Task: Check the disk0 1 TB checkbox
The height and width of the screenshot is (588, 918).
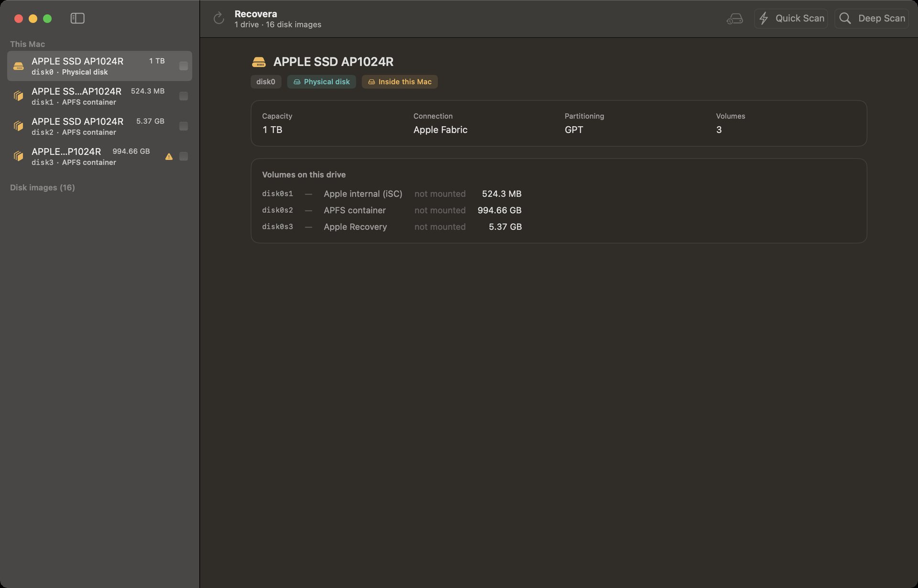Action: (183, 66)
